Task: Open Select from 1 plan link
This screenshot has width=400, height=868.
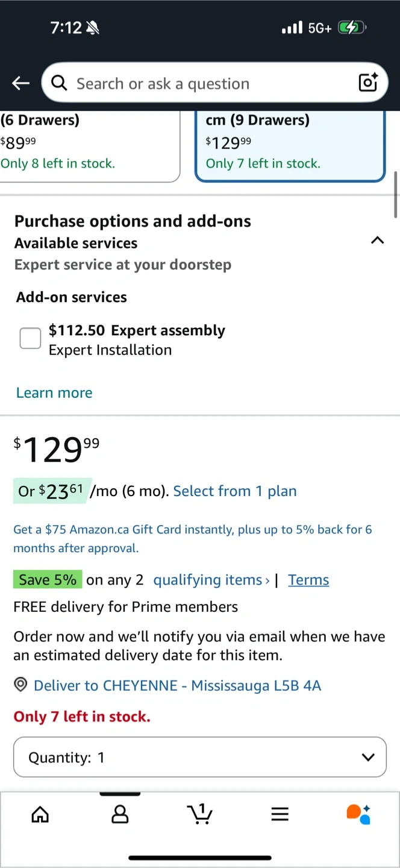Action: point(235,491)
